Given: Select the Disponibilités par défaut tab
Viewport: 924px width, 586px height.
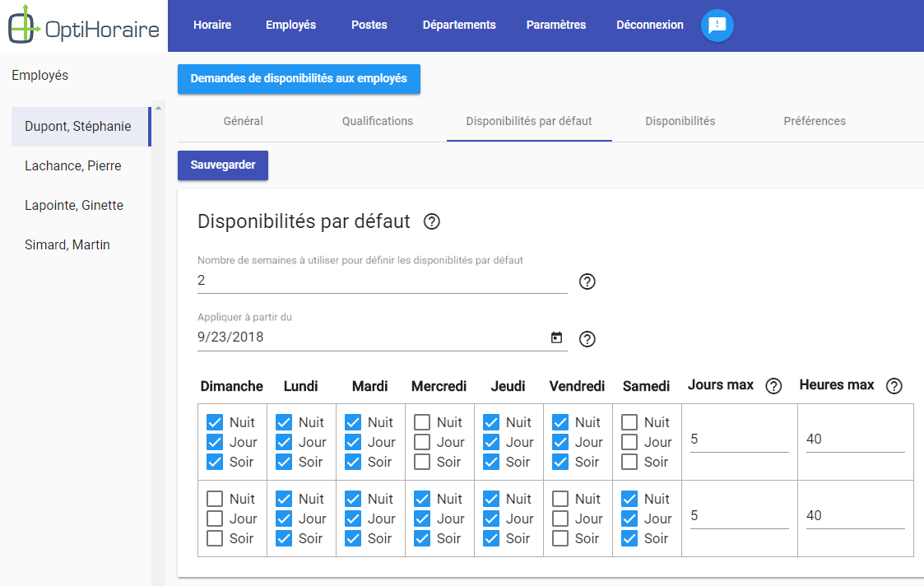Looking at the screenshot, I should point(529,122).
